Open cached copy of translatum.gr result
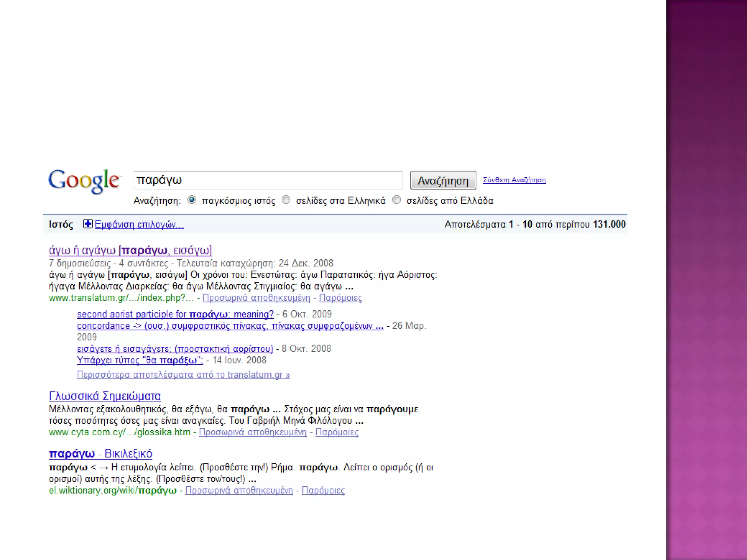Viewport: 747px width, 560px height. coord(256,298)
